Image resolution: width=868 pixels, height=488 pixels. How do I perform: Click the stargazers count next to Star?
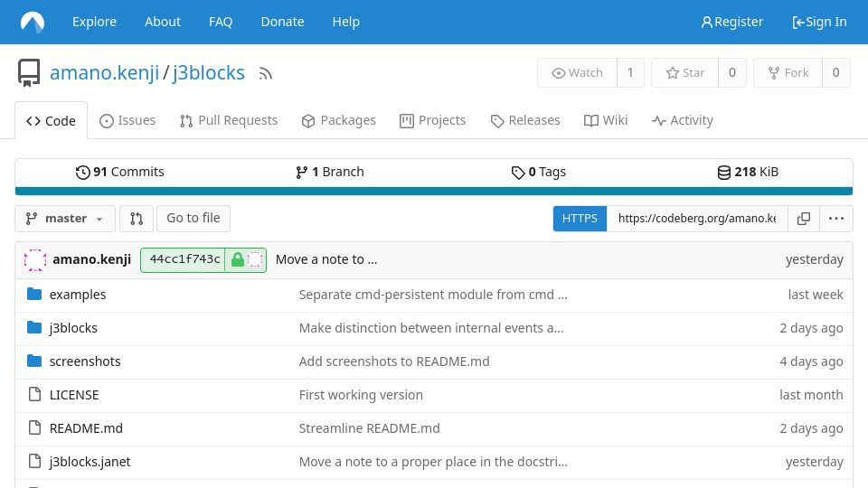click(x=731, y=73)
